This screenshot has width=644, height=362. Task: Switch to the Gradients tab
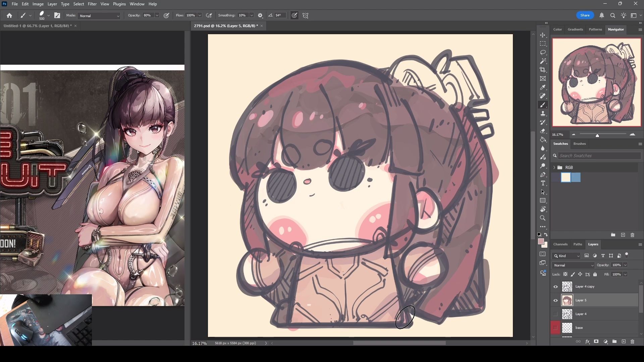pos(575,29)
